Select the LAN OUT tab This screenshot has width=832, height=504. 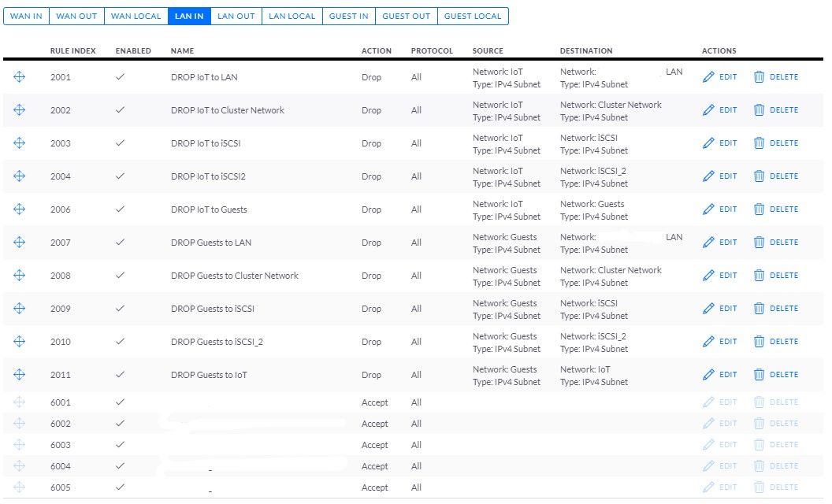pos(236,16)
